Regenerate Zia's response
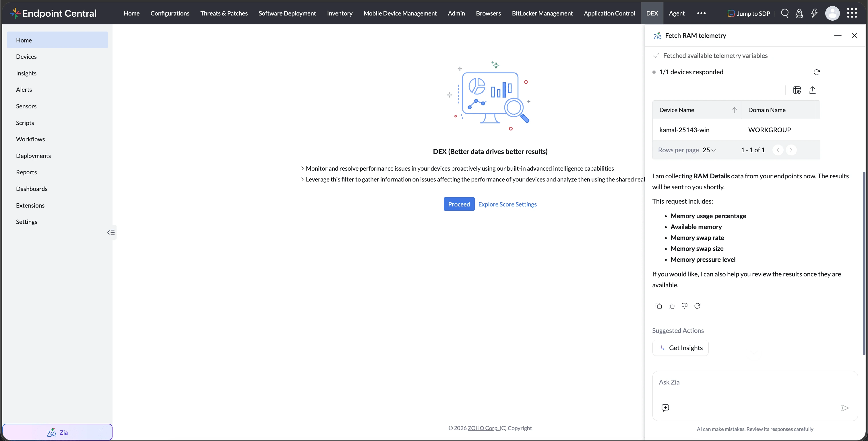The width and height of the screenshot is (868, 441). click(x=697, y=306)
